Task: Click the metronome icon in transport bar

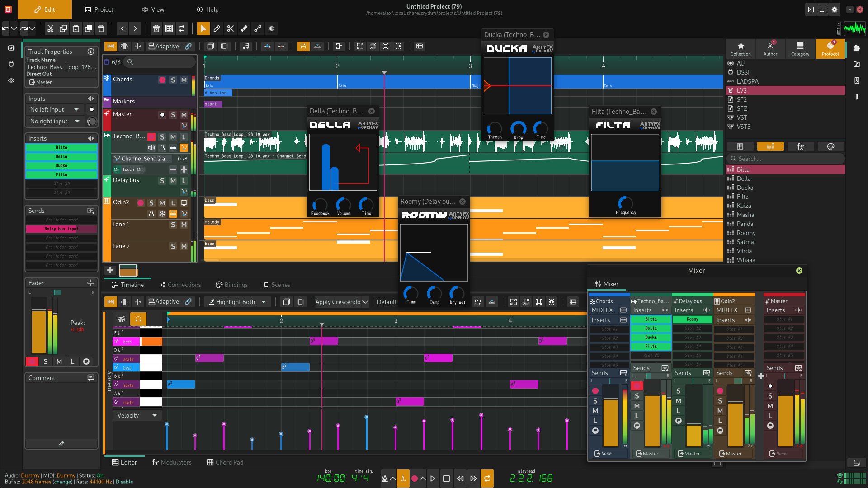Action: pyautogui.click(x=385, y=479)
